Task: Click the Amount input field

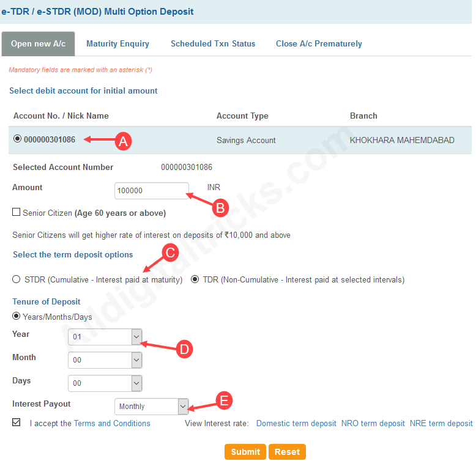Action: 152,191
